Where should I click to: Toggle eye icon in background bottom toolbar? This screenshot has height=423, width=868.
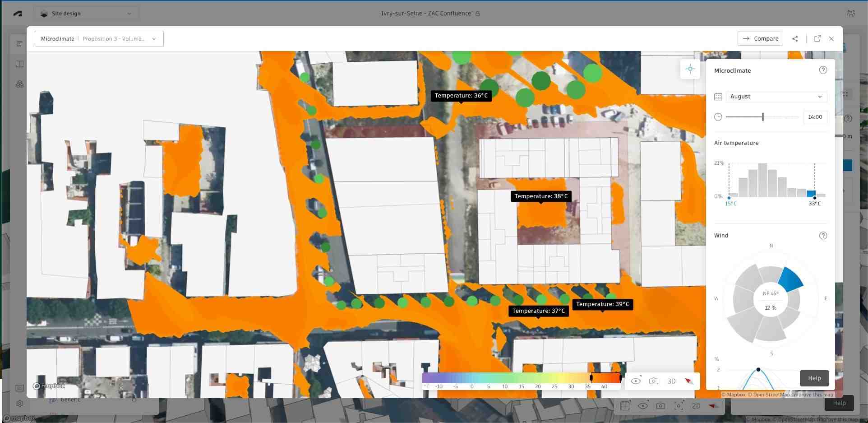643,406
